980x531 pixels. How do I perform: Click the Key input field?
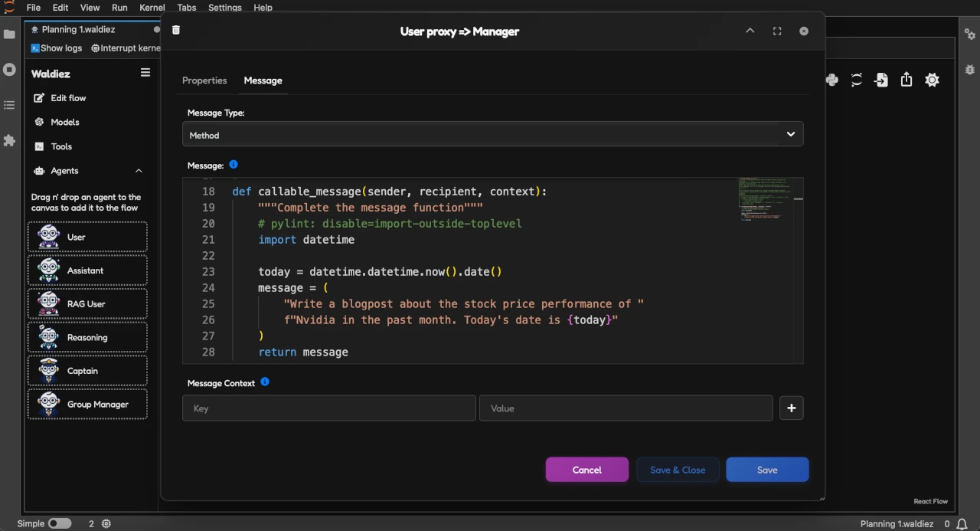pos(329,408)
